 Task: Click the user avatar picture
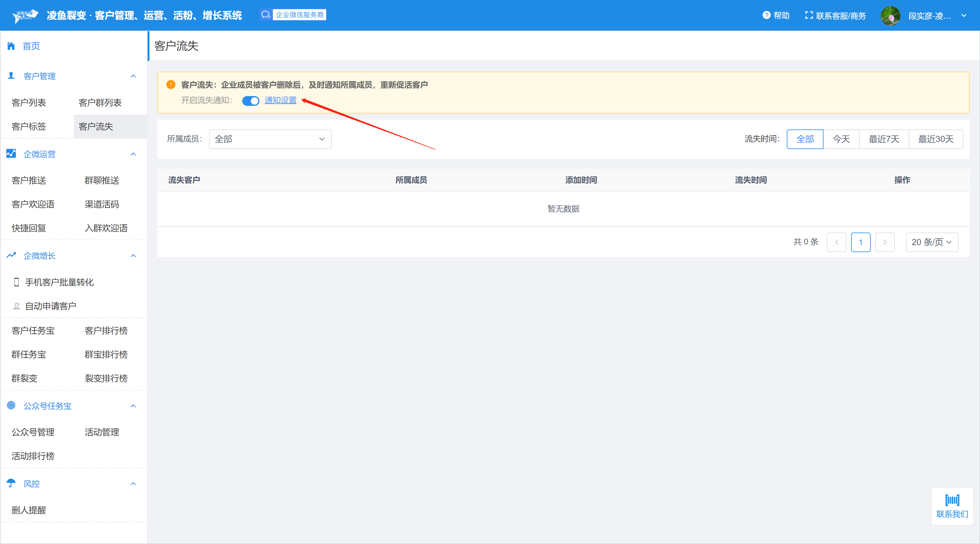tap(890, 16)
